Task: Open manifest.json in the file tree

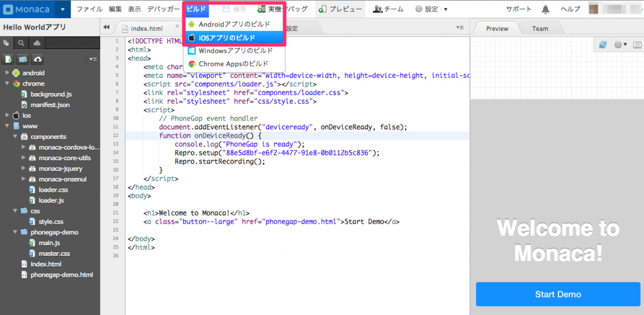Action: (x=50, y=105)
